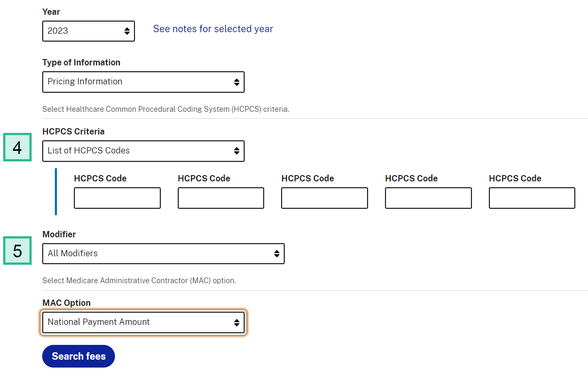Viewport: 588px width, 376px height.
Task: Click the MAC Option dropdown arrow icon
Action: tap(237, 322)
